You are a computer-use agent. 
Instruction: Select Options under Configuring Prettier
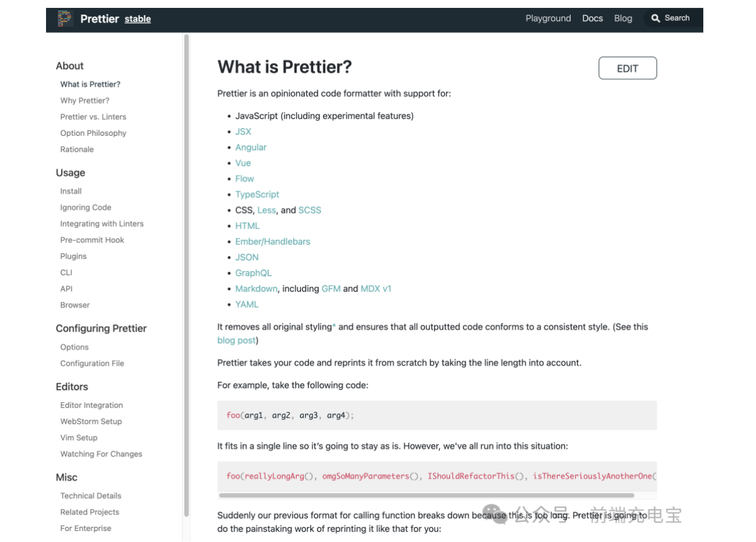(75, 347)
